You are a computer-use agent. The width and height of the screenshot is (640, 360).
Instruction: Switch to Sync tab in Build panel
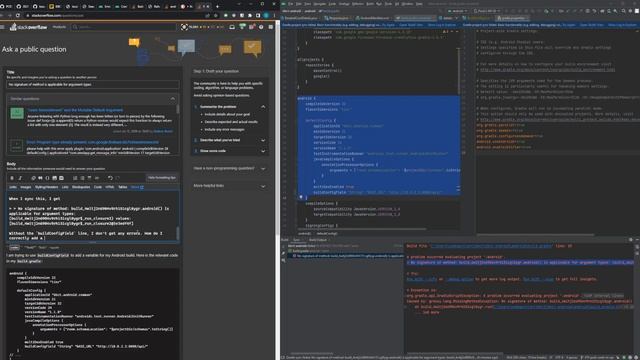point(296,240)
